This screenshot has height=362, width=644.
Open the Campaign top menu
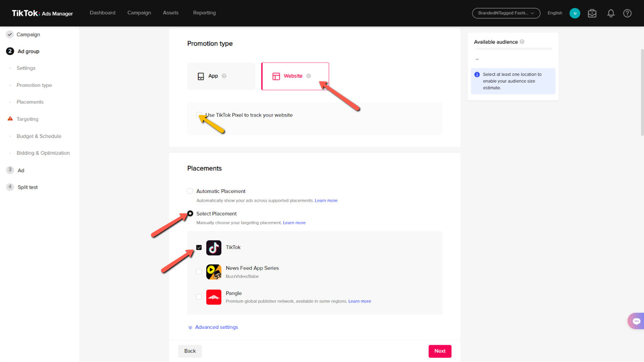pyautogui.click(x=139, y=13)
